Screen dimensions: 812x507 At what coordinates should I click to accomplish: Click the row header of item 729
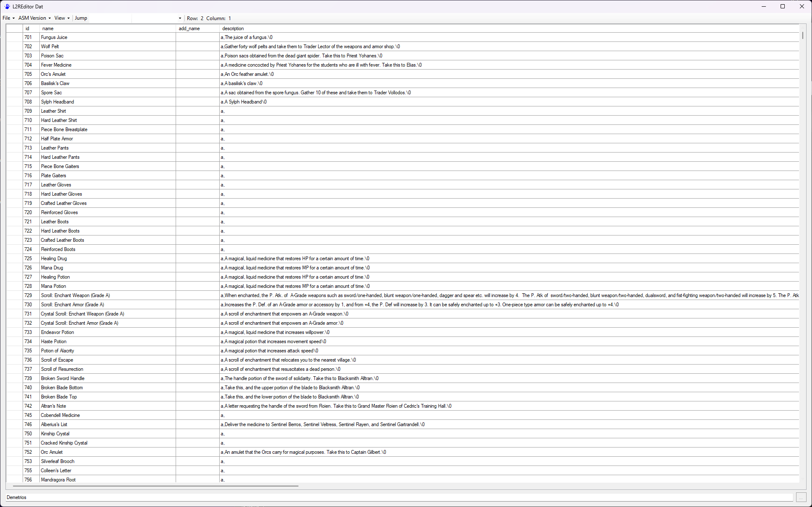[14, 295]
